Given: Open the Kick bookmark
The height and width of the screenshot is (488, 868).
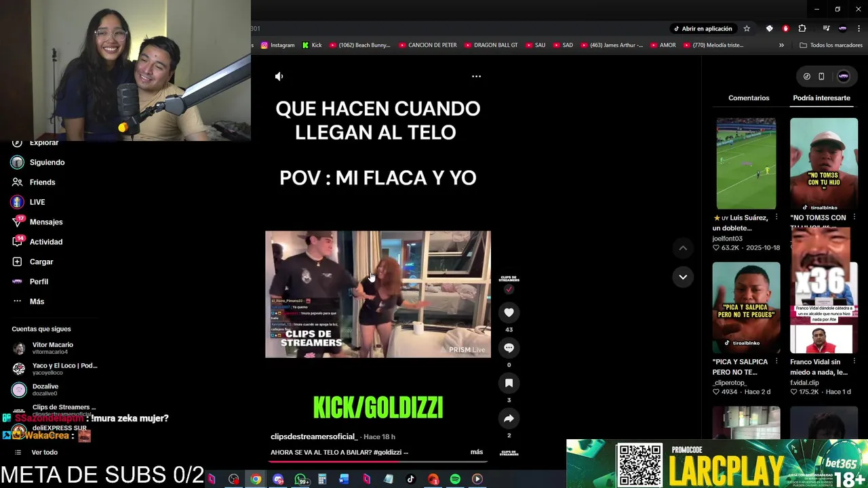Looking at the screenshot, I should (x=312, y=45).
